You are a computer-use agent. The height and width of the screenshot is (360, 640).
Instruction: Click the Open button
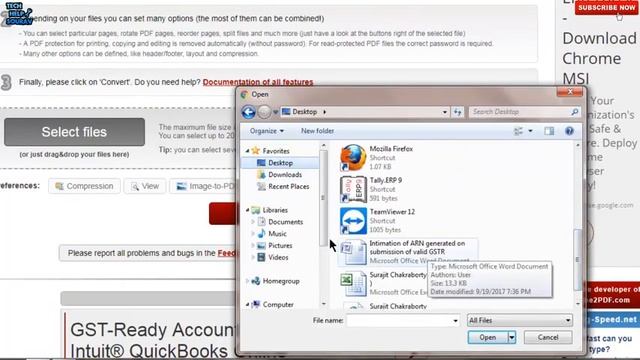tap(487, 338)
